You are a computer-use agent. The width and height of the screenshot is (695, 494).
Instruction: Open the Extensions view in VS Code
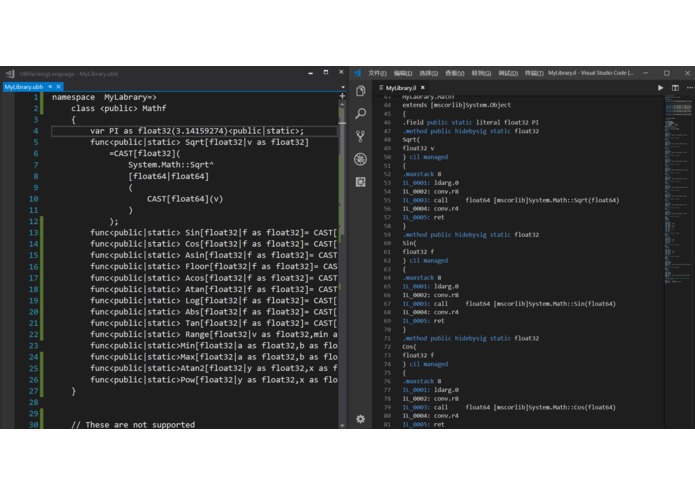click(361, 182)
